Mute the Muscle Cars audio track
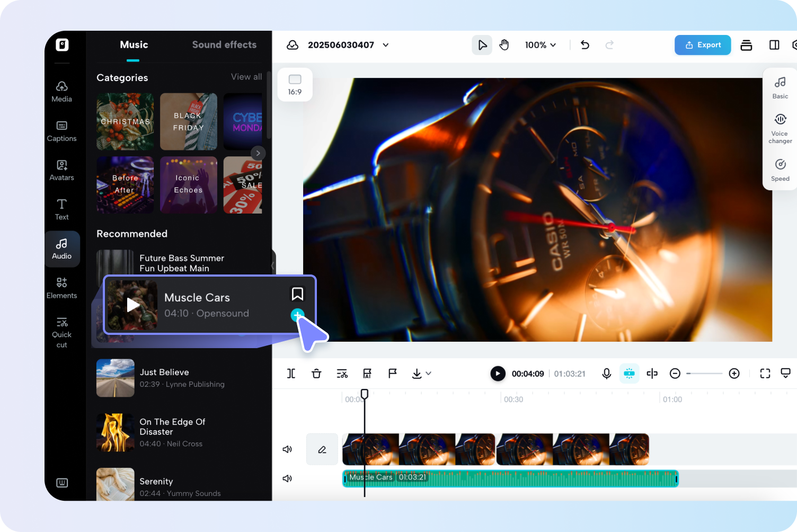This screenshot has height=532, width=797. pos(287,478)
